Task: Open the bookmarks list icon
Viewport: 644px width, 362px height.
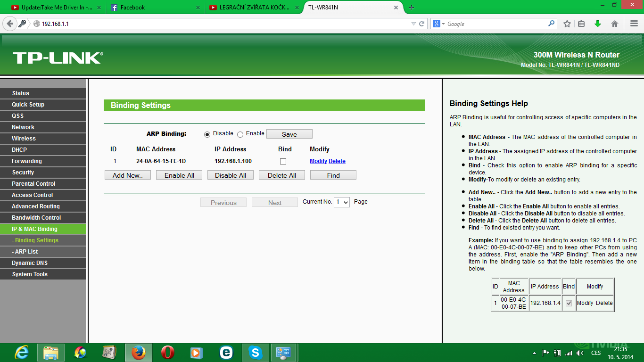Action: [582, 24]
